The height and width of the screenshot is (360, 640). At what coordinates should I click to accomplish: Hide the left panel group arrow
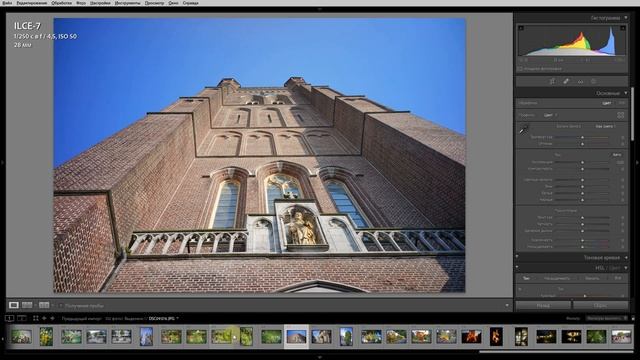pos(2,162)
